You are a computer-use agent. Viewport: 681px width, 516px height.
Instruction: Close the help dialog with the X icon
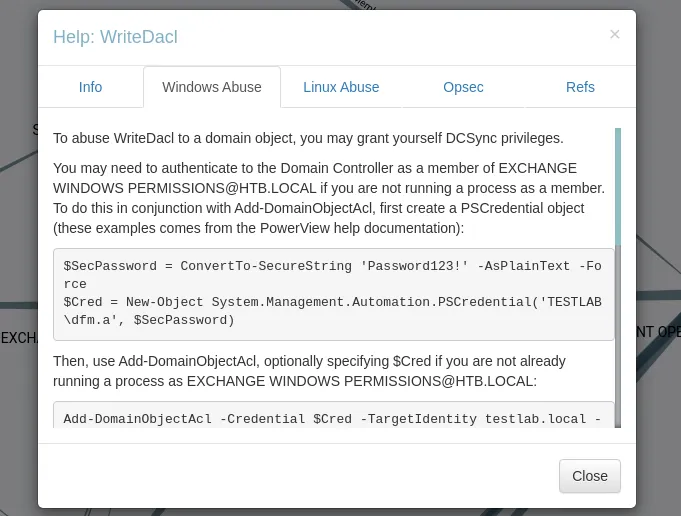(615, 34)
